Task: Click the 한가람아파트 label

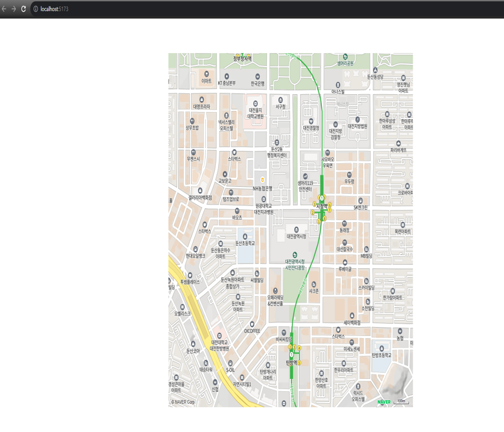Action: pyautogui.click(x=393, y=298)
